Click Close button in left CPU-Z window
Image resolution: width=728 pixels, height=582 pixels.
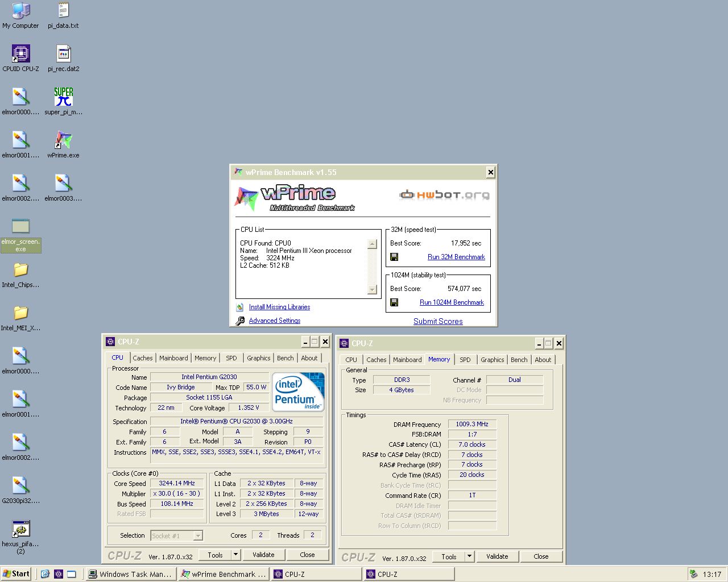coord(307,555)
